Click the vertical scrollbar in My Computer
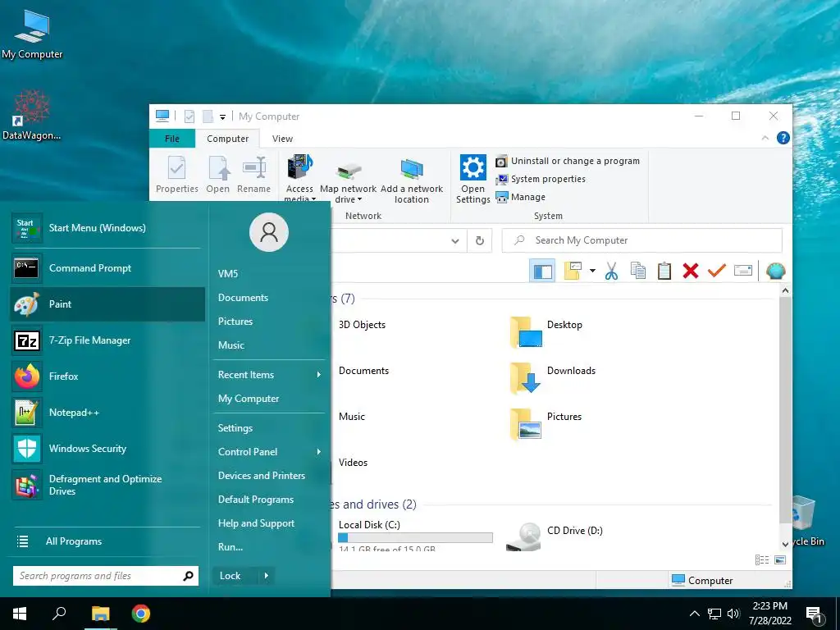840x630 pixels. point(785,410)
